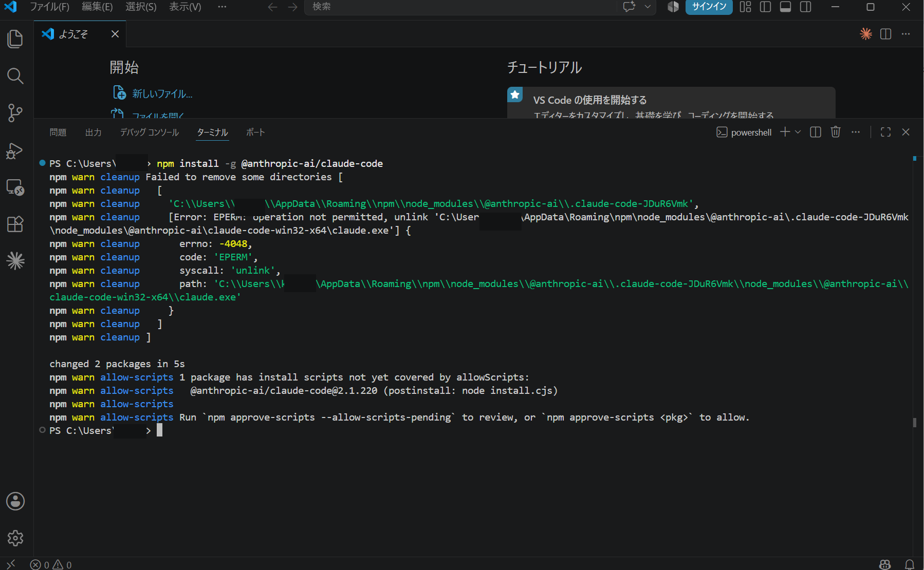Toggle the primary side bar

[766, 7]
